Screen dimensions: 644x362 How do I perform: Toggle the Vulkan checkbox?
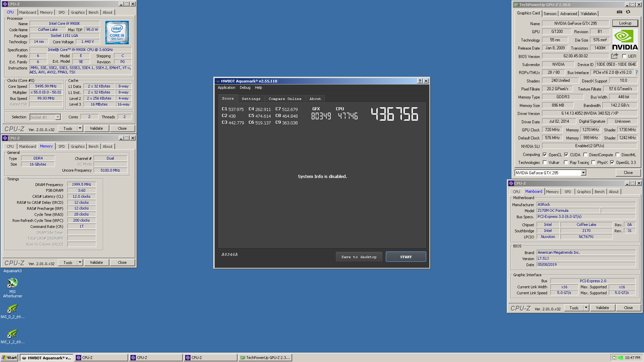545,163
